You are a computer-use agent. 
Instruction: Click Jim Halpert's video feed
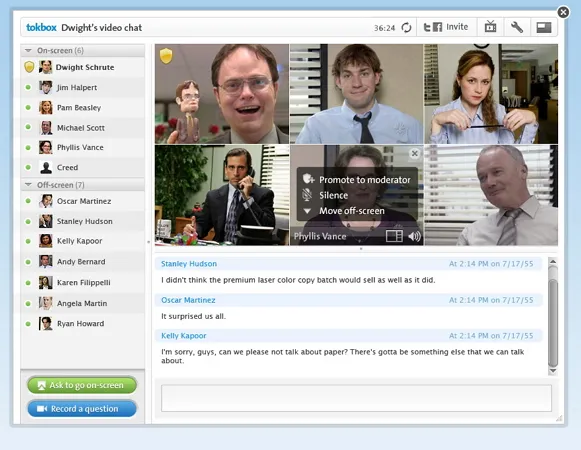click(356, 94)
